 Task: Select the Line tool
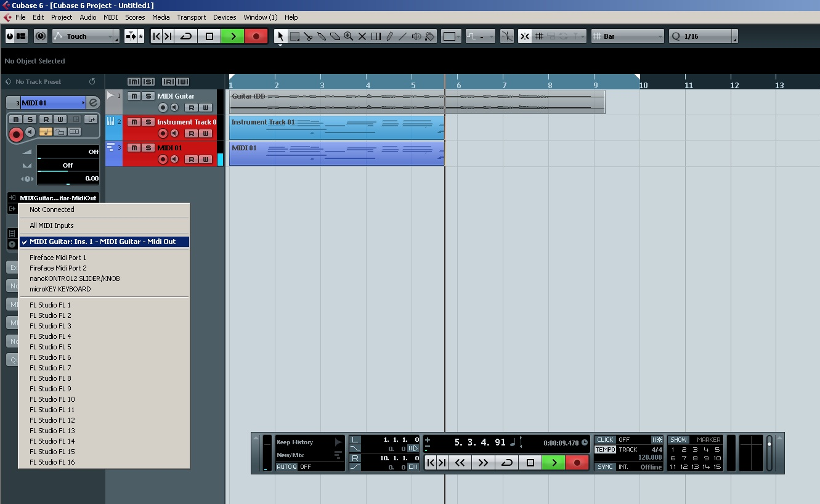403,36
